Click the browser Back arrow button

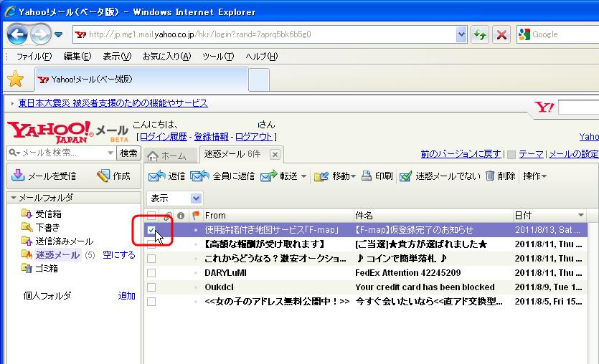(x=17, y=34)
